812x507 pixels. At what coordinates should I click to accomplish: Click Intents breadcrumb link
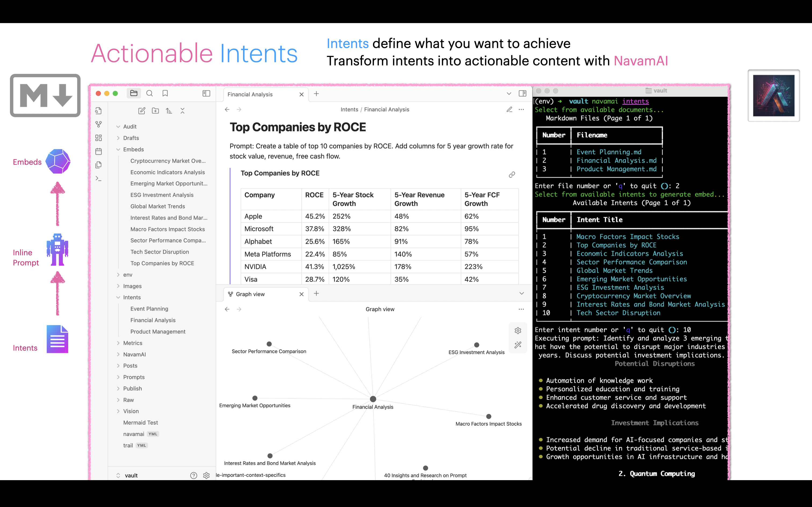[x=349, y=110]
